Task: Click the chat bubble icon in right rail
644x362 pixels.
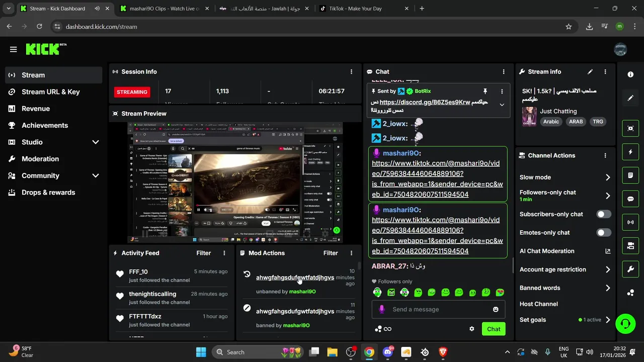Action: [630, 199]
